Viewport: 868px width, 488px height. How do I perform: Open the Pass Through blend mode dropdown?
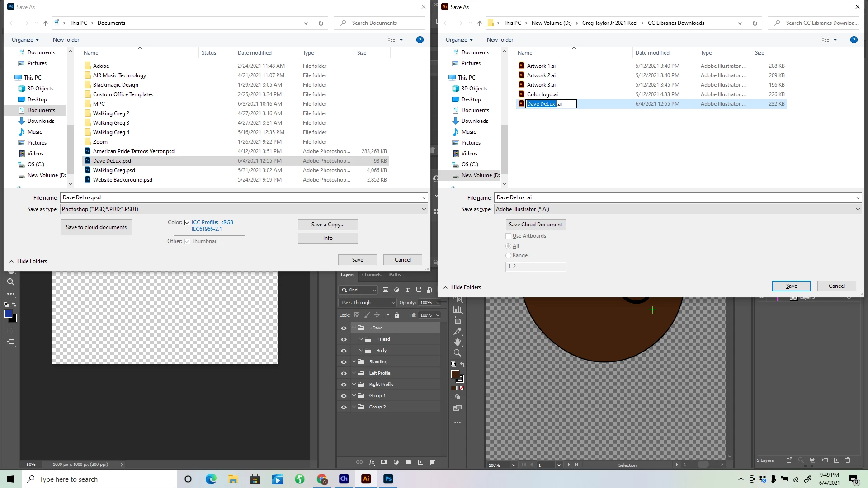pos(368,303)
